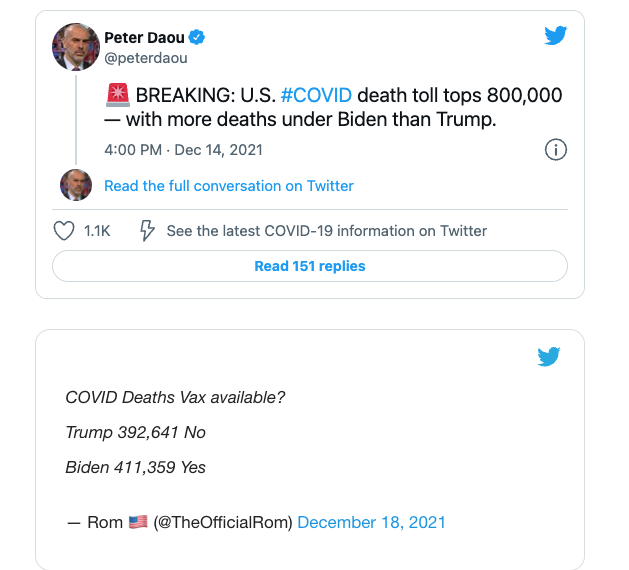Image resolution: width=629 pixels, height=570 pixels.
Task: Click the lightning bolt COVID-19 info icon
Action: pyautogui.click(x=147, y=231)
